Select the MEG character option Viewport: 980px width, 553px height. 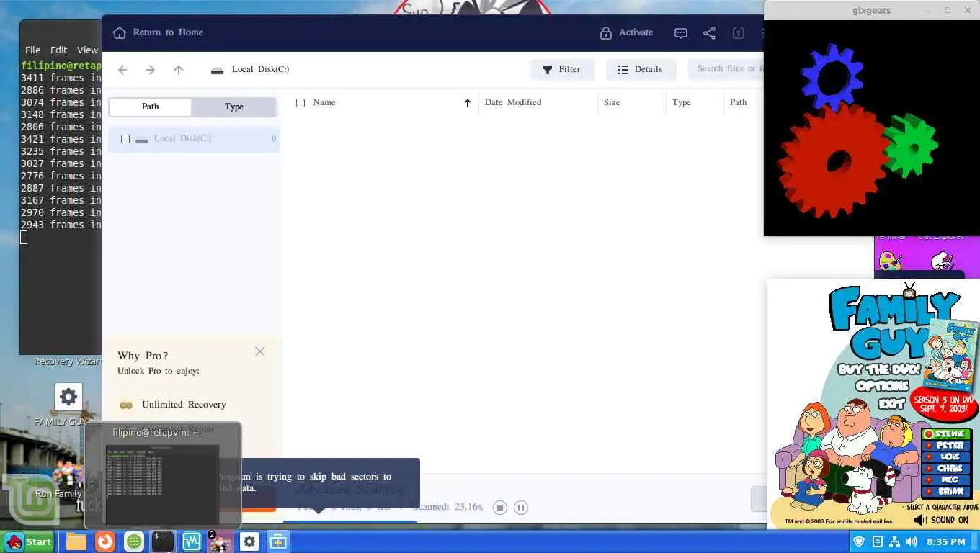[947, 480]
